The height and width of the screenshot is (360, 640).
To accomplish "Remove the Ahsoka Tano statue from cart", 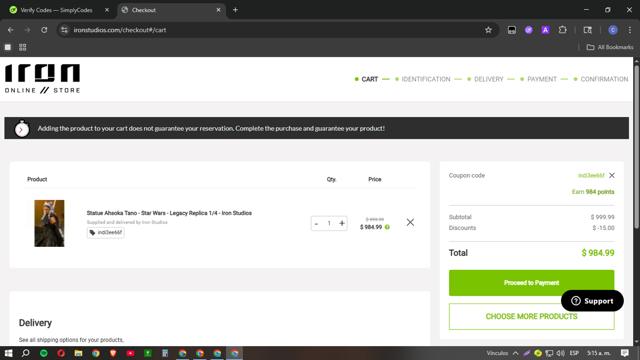I will pyautogui.click(x=410, y=222).
